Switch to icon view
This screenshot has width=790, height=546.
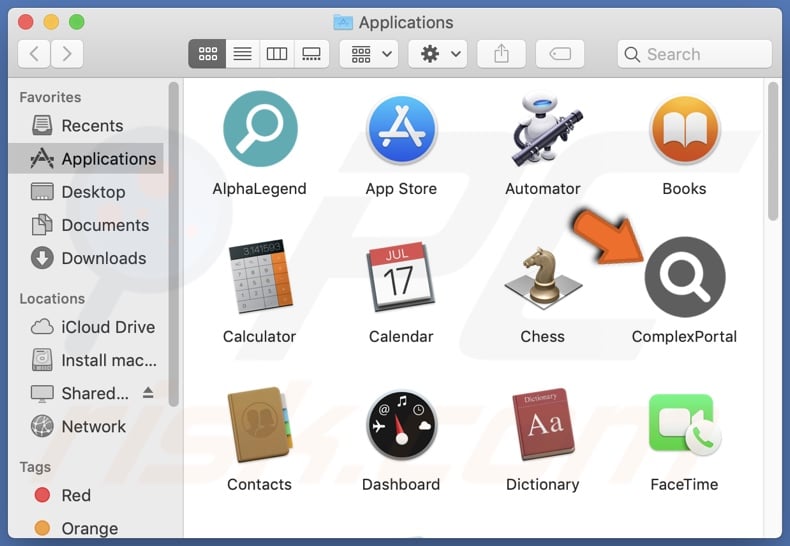tap(207, 54)
